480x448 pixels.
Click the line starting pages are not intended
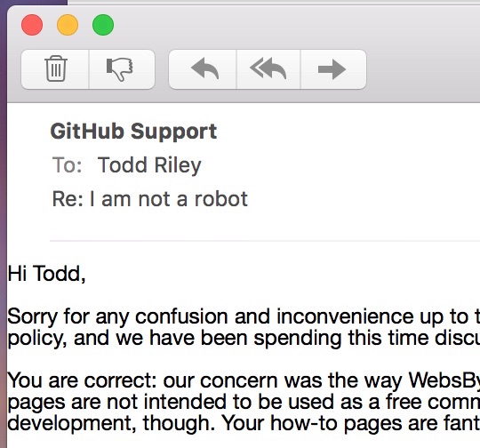(244, 402)
